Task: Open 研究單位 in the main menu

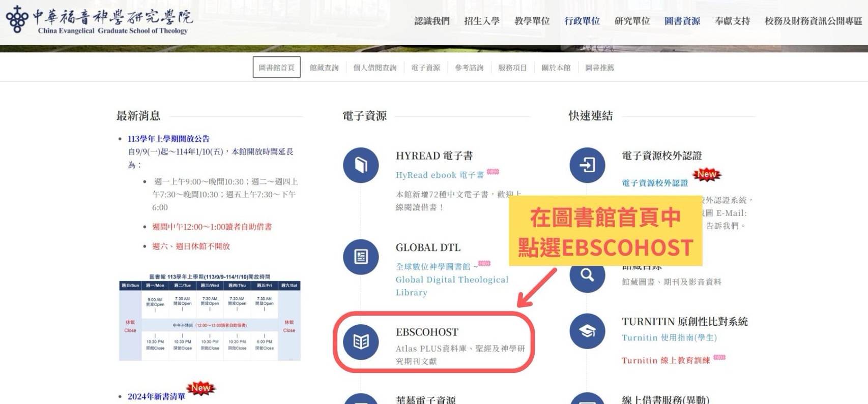Action: 632,21
